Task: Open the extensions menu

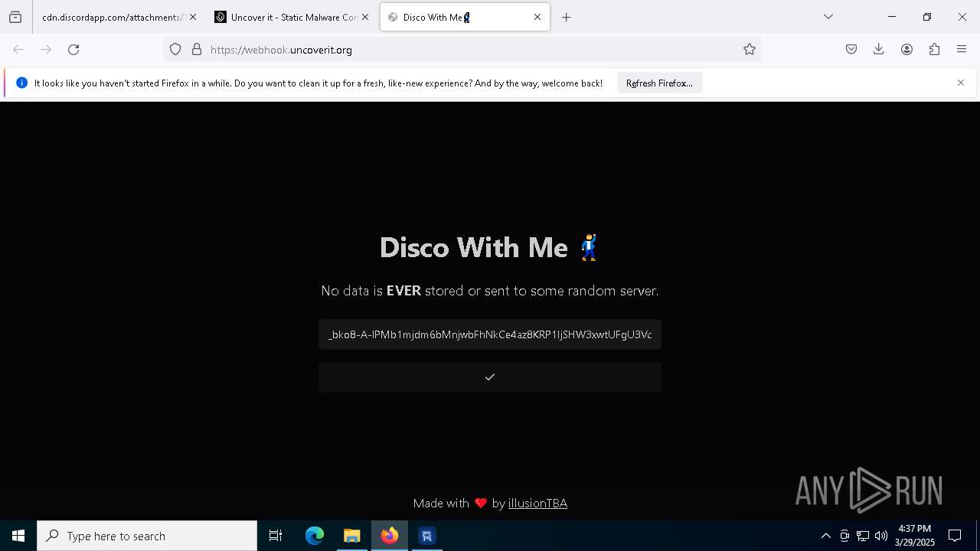Action: (934, 49)
